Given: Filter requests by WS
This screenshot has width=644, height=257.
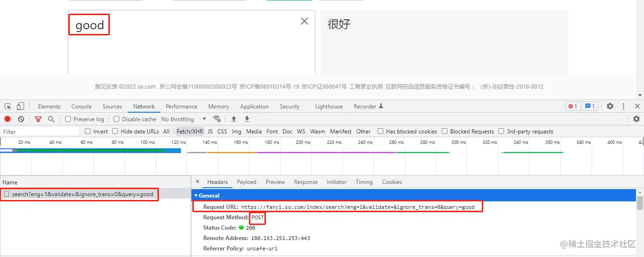Looking at the screenshot, I should point(301,132).
